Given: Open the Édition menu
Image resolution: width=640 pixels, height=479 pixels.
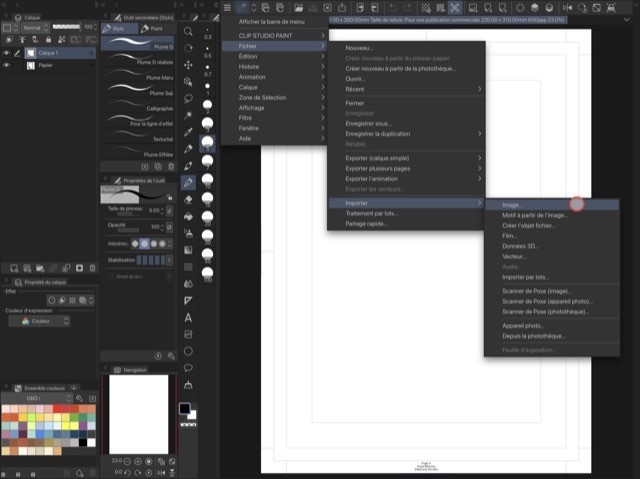Looking at the screenshot, I should coord(248,57).
